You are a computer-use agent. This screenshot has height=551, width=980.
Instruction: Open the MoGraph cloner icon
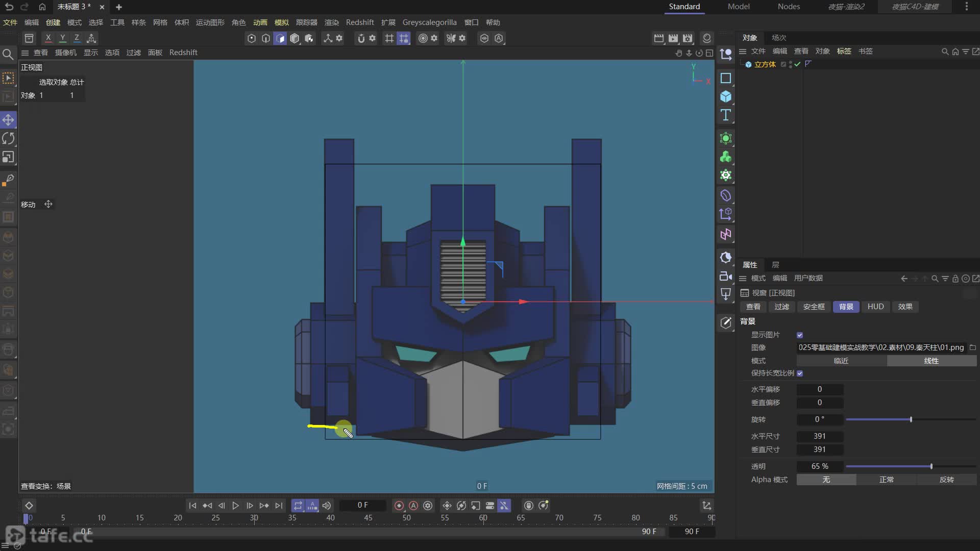tap(725, 157)
